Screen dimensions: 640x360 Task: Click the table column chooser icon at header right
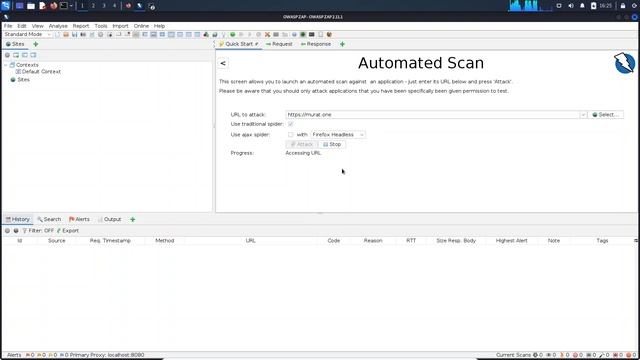click(636, 241)
